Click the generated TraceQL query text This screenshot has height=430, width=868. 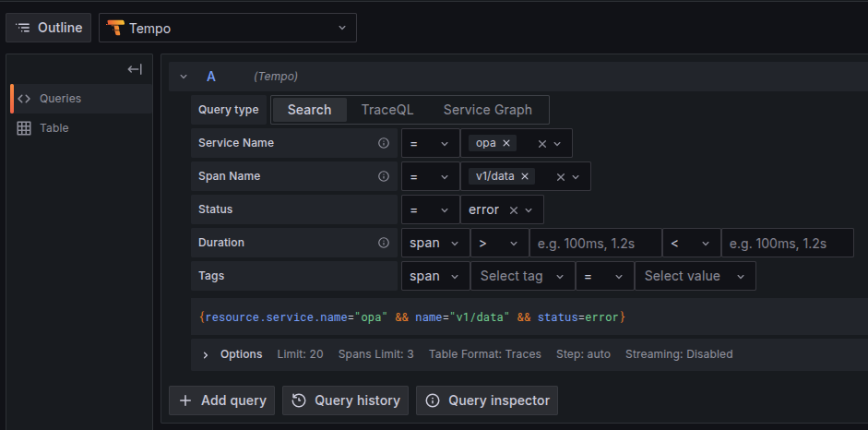411,317
